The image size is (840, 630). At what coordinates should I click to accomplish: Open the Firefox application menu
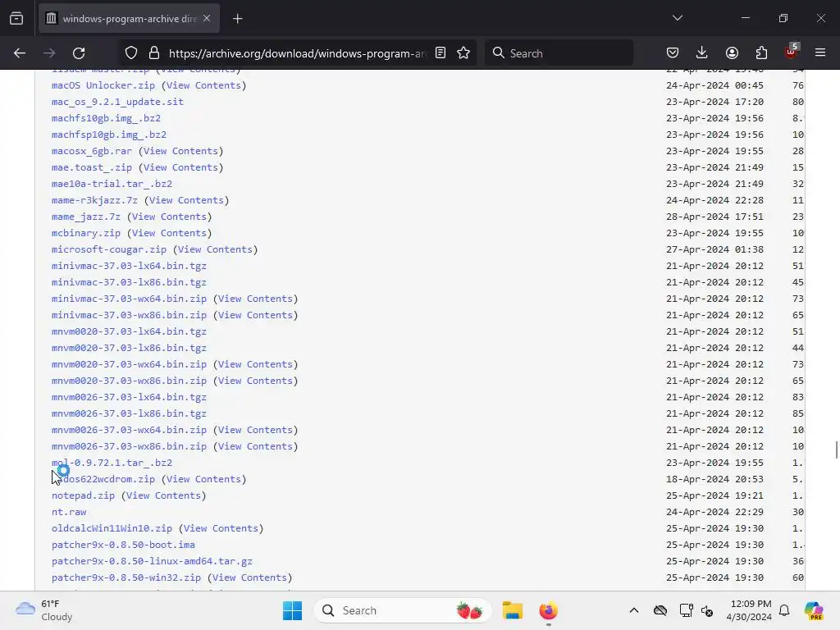[820, 53]
